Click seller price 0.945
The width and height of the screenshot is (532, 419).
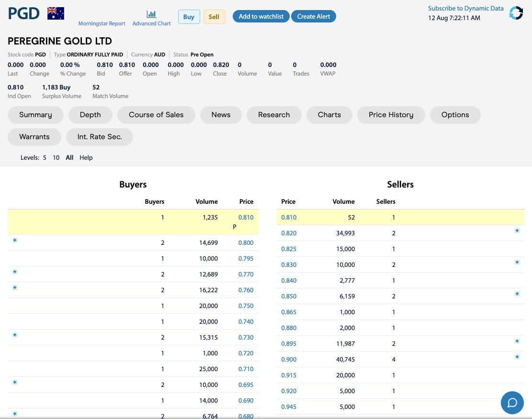[x=289, y=407]
